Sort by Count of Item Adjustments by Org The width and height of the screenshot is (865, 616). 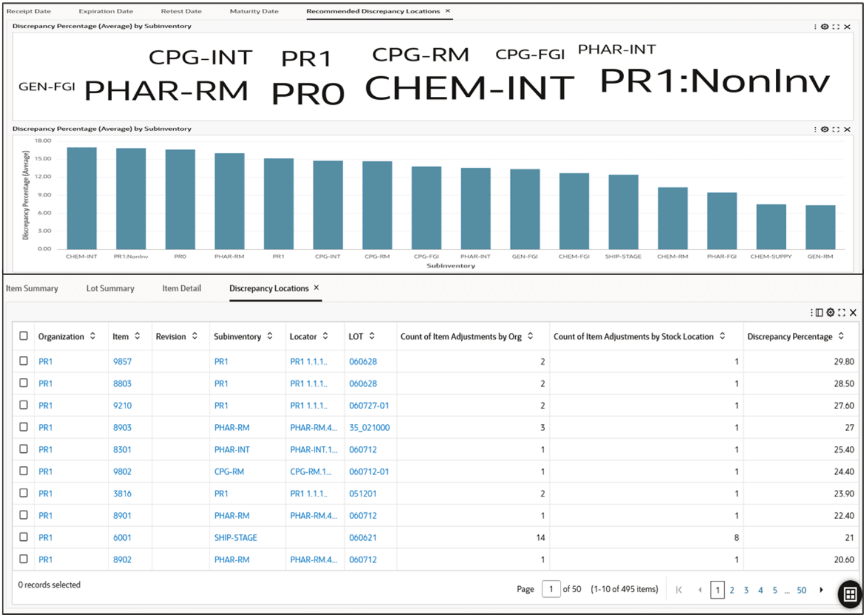(531, 336)
